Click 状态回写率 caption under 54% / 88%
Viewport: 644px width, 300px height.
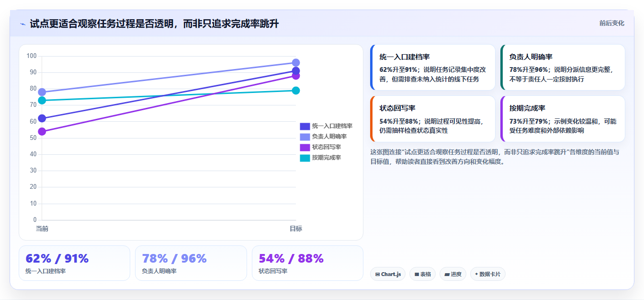point(273,271)
